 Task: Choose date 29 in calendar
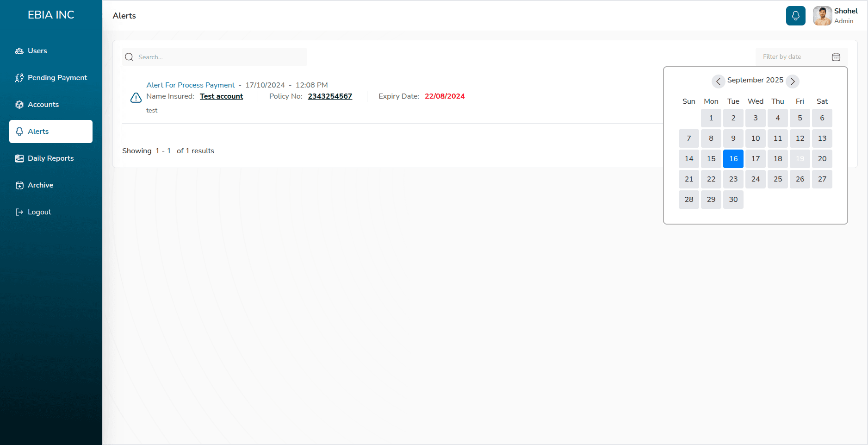coord(711,200)
